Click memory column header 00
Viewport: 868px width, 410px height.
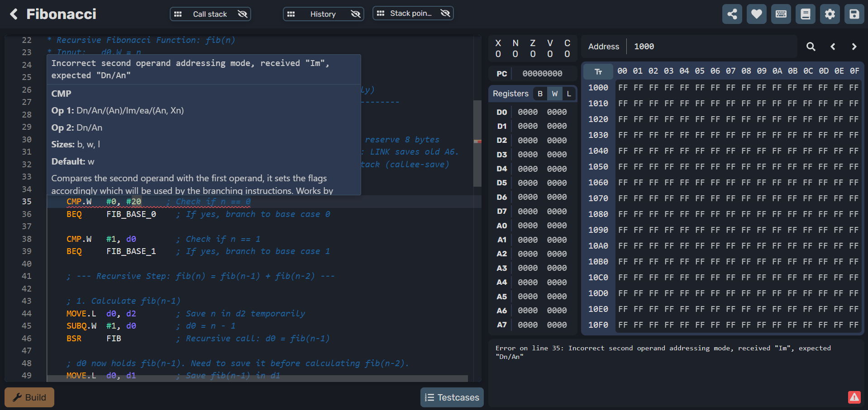623,71
